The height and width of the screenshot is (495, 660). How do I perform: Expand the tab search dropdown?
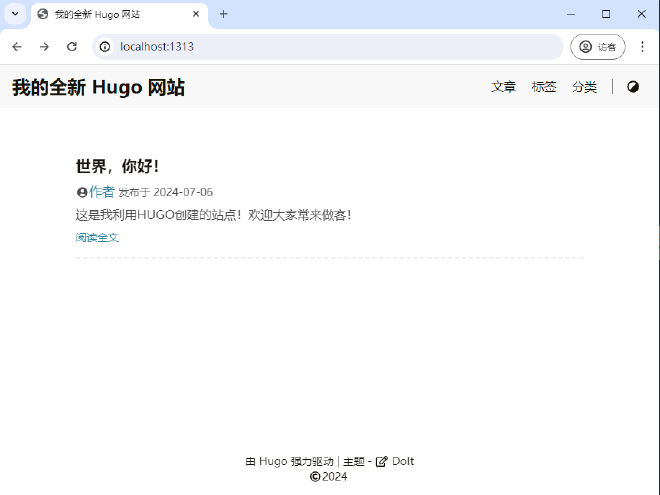pyautogui.click(x=15, y=14)
